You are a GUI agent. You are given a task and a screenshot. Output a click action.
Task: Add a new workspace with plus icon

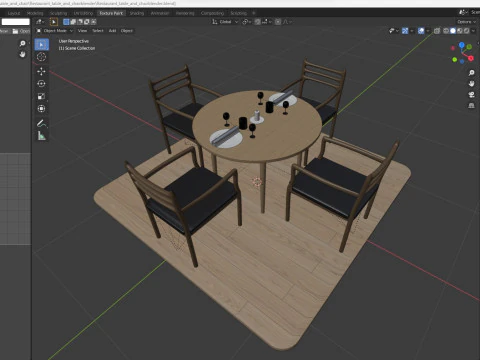click(254, 13)
